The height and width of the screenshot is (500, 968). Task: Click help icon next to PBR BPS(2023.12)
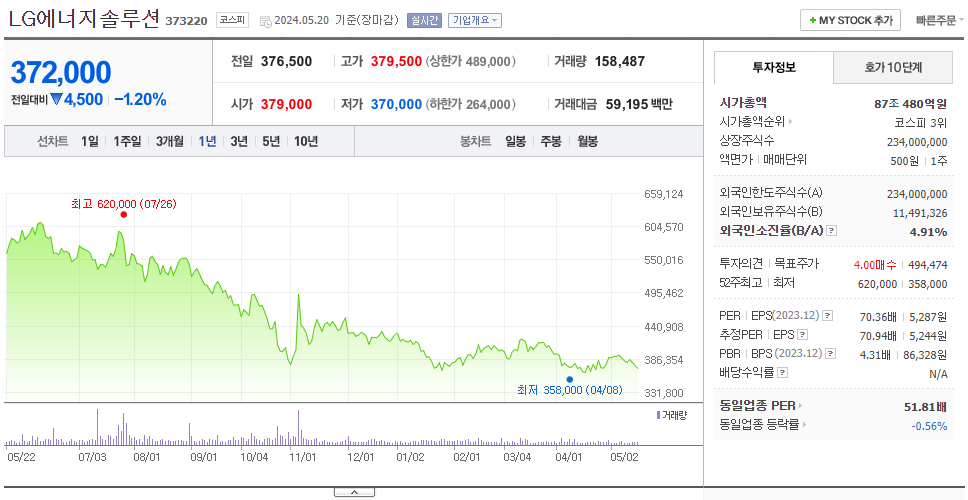tap(831, 354)
